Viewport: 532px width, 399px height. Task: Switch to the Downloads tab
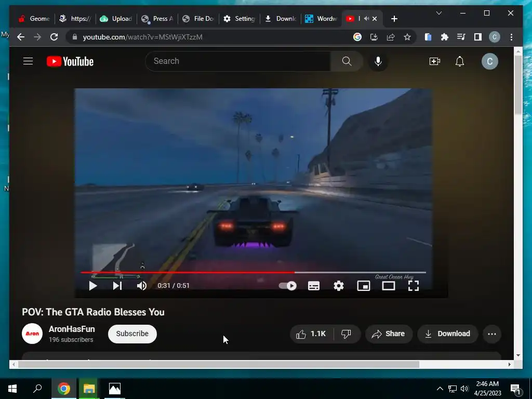point(280,19)
